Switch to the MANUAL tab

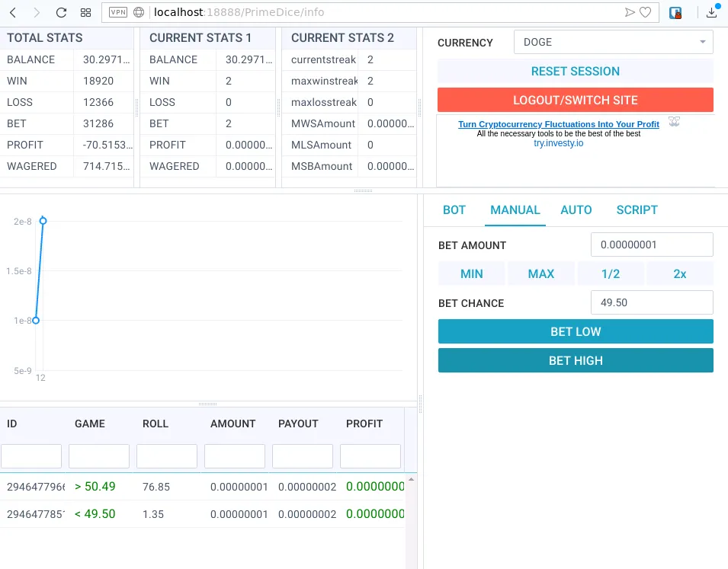coord(515,209)
